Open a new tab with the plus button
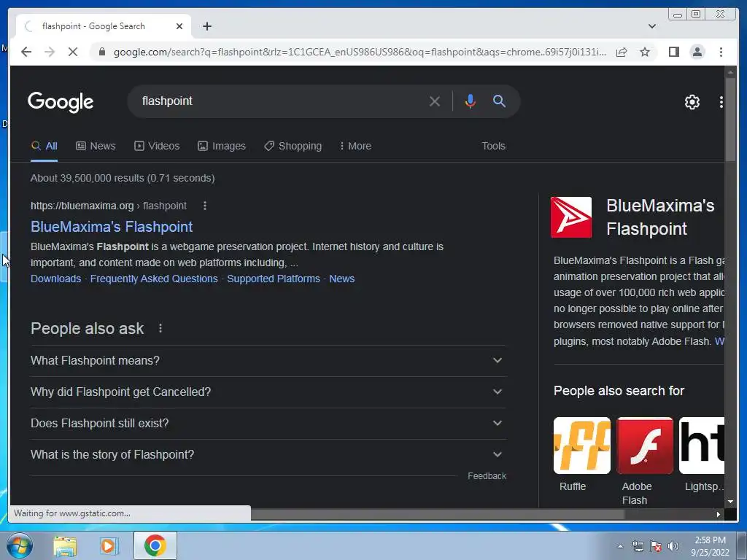This screenshot has height=560, width=747. pos(206,26)
